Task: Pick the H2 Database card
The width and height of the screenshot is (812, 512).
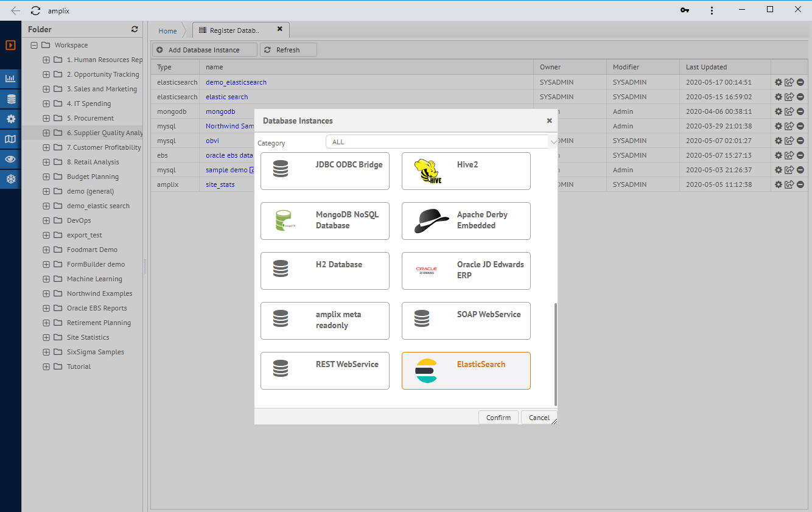Action: (325, 271)
